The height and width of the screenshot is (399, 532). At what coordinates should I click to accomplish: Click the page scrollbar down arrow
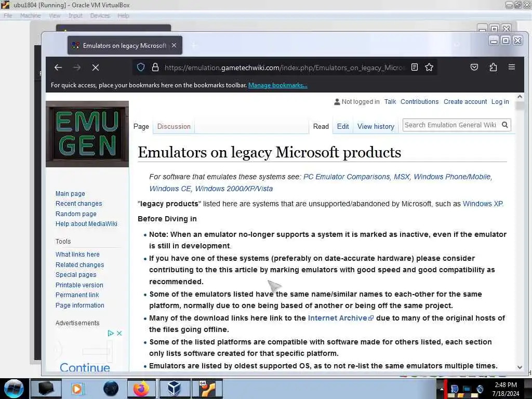point(520,367)
